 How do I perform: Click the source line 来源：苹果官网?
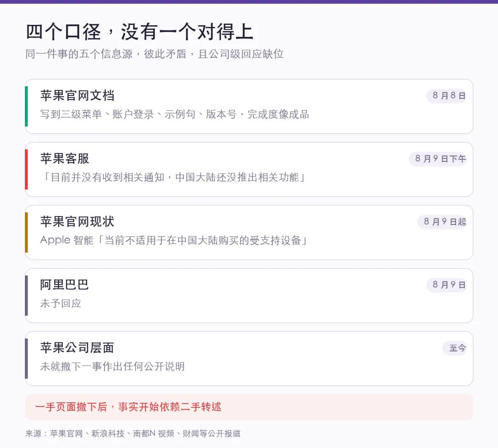(x=133, y=433)
